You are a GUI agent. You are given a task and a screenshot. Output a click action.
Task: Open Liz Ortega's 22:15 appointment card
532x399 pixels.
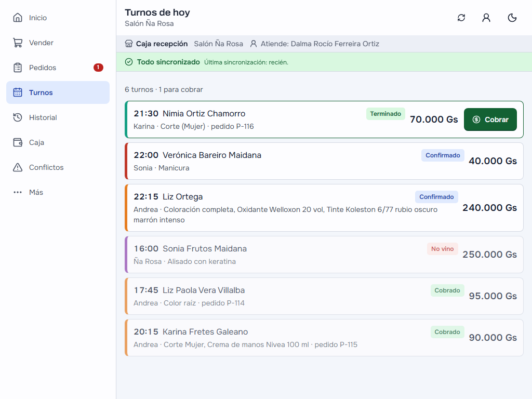tap(324, 208)
